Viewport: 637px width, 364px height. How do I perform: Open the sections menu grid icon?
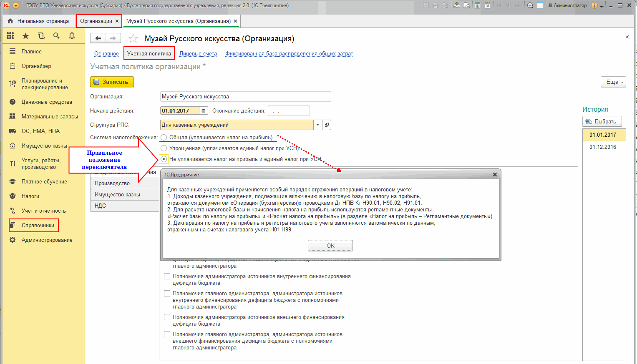point(10,36)
